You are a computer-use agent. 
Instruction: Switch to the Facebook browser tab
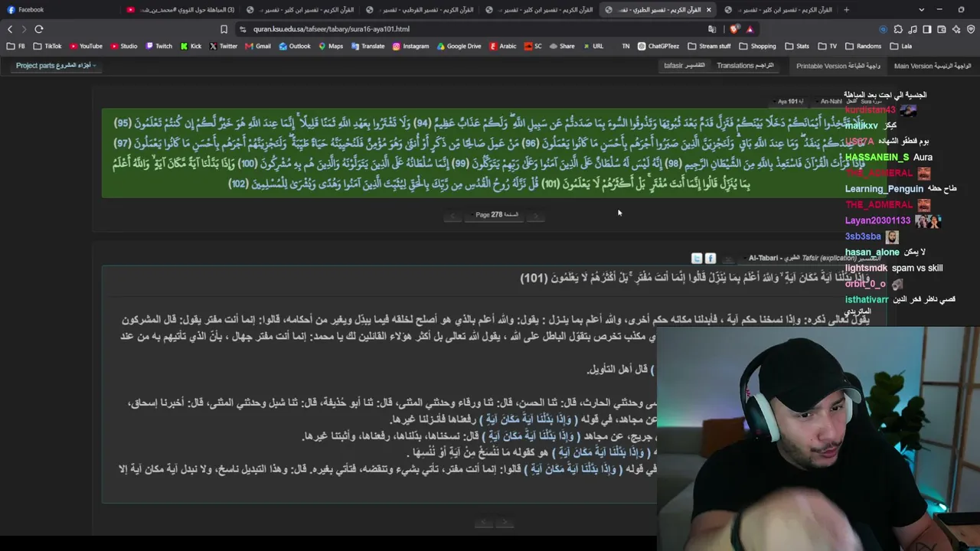pos(61,10)
